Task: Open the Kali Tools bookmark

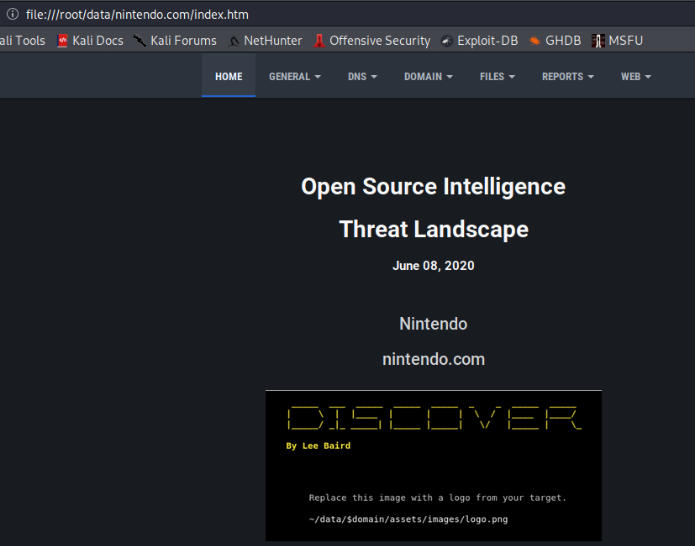Action: click(23, 41)
